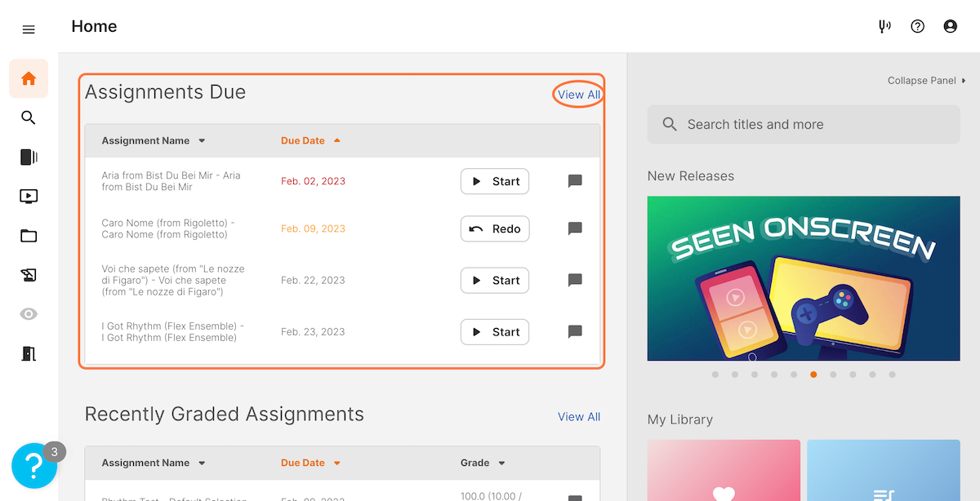Click the Feb. 09, 2023 due date
This screenshot has height=501, width=980.
[313, 229]
